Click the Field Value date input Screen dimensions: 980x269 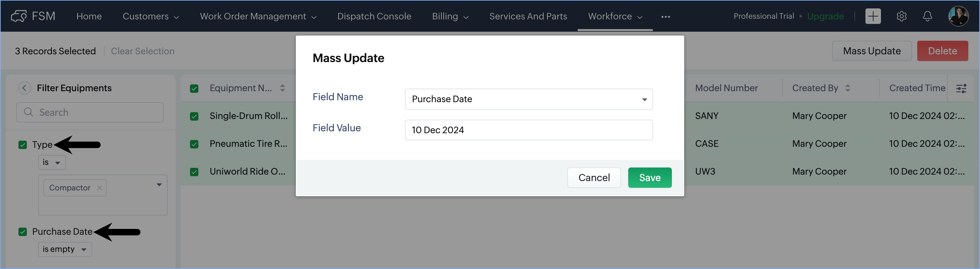529,130
